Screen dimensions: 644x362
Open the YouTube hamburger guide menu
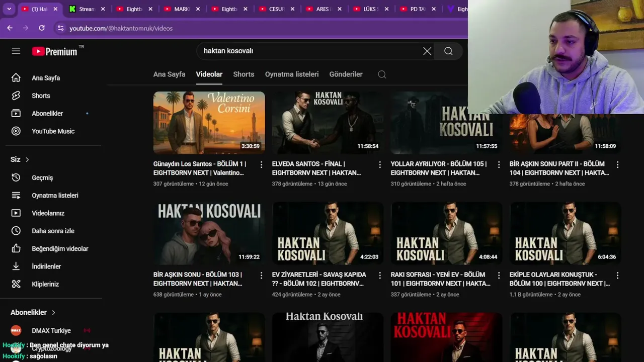coord(16,51)
